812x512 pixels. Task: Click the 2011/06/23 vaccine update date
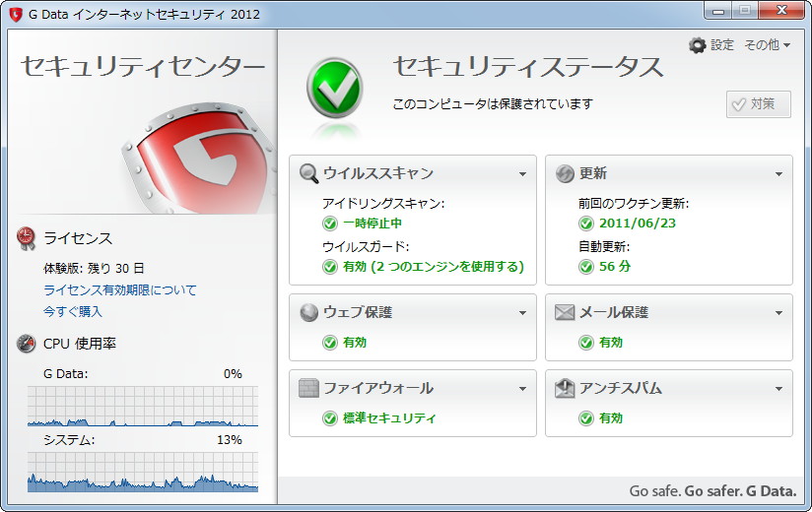[638, 224]
